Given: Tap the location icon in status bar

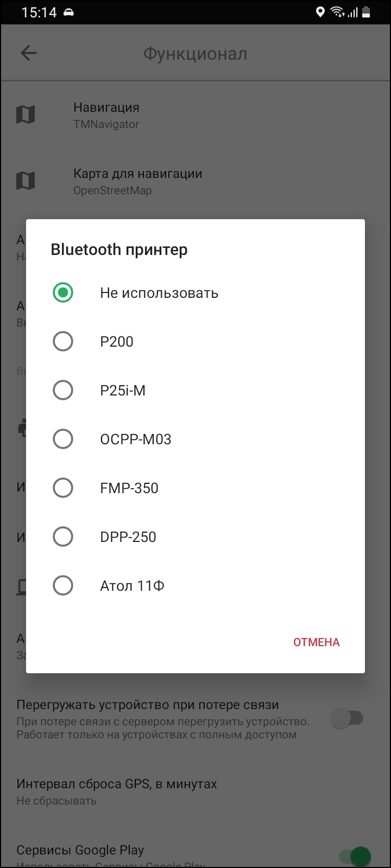Looking at the screenshot, I should pyautogui.click(x=320, y=12).
